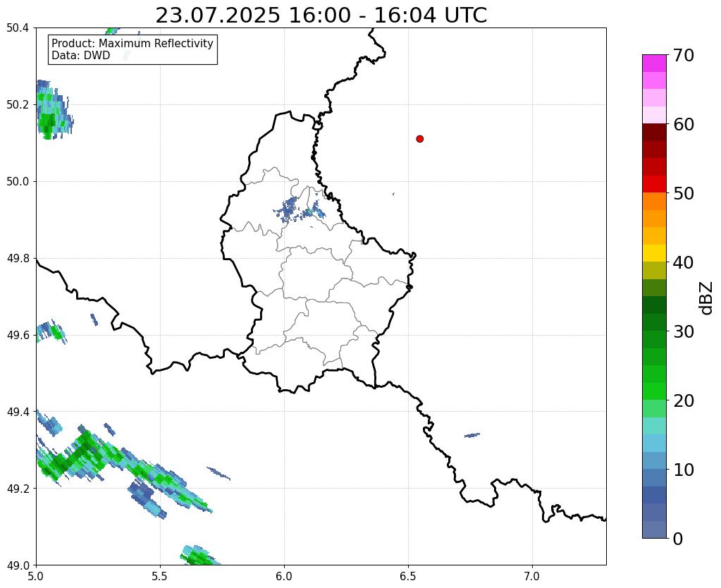Click the colorbar tick label 10

tap(684, 470)
